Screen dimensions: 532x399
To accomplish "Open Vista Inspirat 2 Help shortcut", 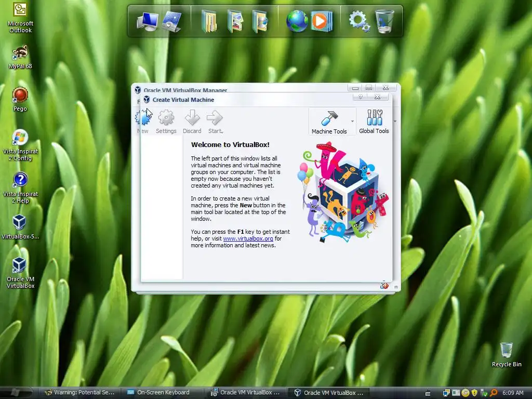I will (20, 188).
